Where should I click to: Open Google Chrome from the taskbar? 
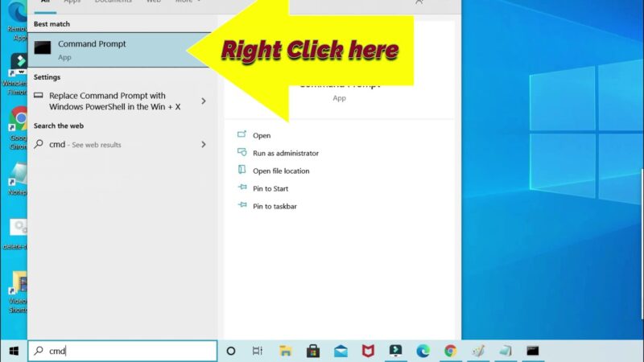click(451, 351)
